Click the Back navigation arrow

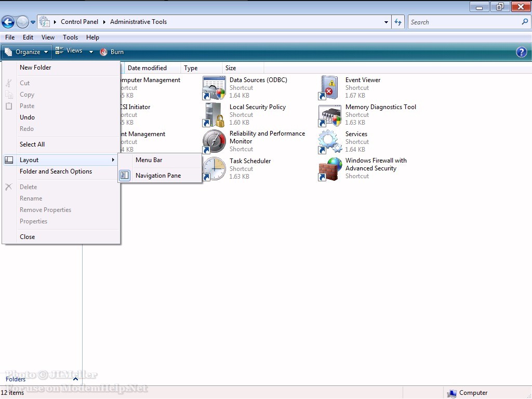(x=8, y=22)
